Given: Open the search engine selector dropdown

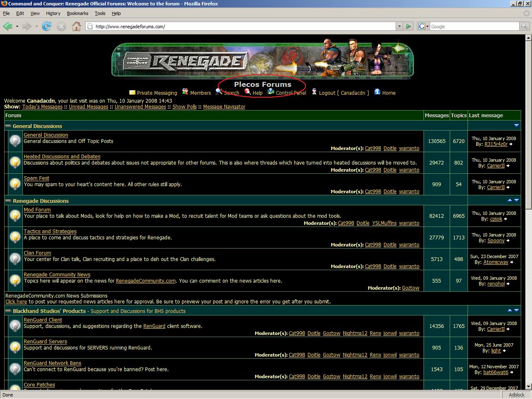Looking at the screenshot, I should click(x=423, y=27).
